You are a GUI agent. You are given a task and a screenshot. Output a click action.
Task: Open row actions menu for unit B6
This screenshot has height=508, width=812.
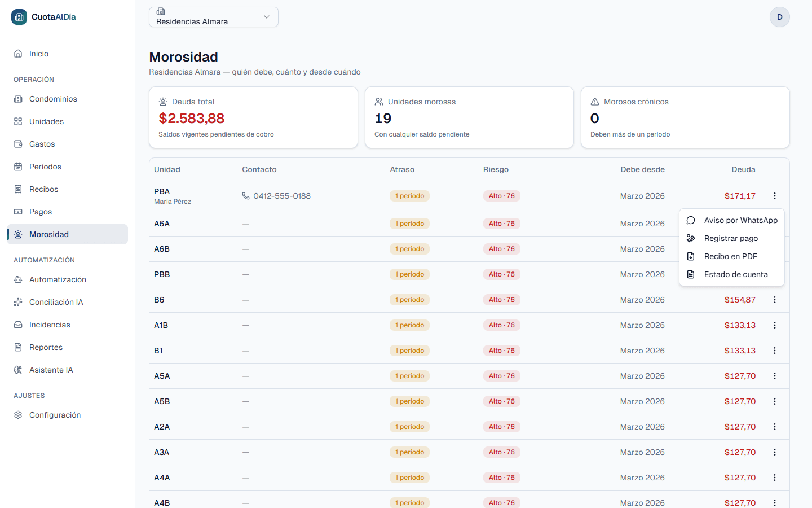(775, 300)
